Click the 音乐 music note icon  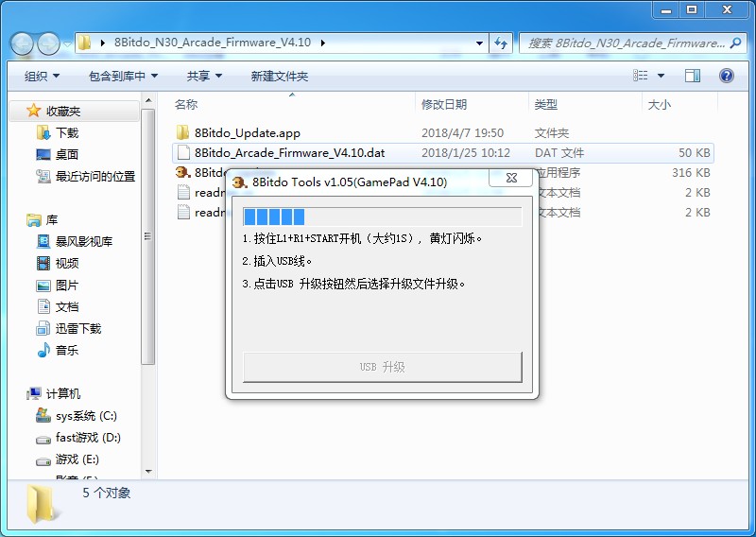click(43, 350)
